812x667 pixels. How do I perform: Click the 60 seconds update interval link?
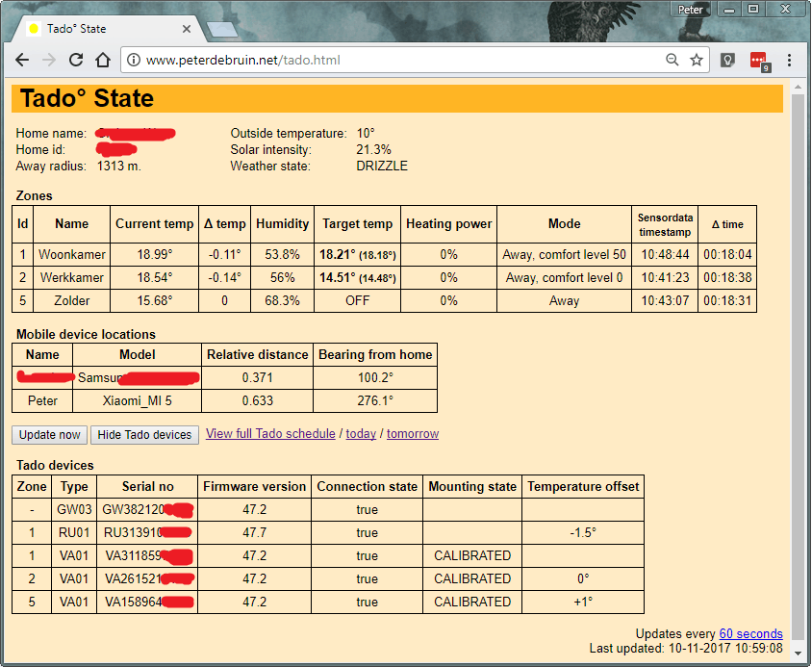pyautogui.click(x=750, y=633)
